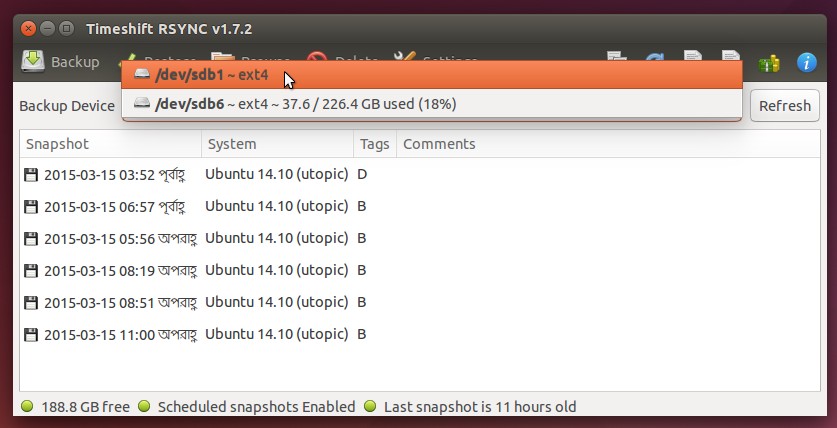Click the Comments column header
The image size is (837, 428).
[608, 144]
